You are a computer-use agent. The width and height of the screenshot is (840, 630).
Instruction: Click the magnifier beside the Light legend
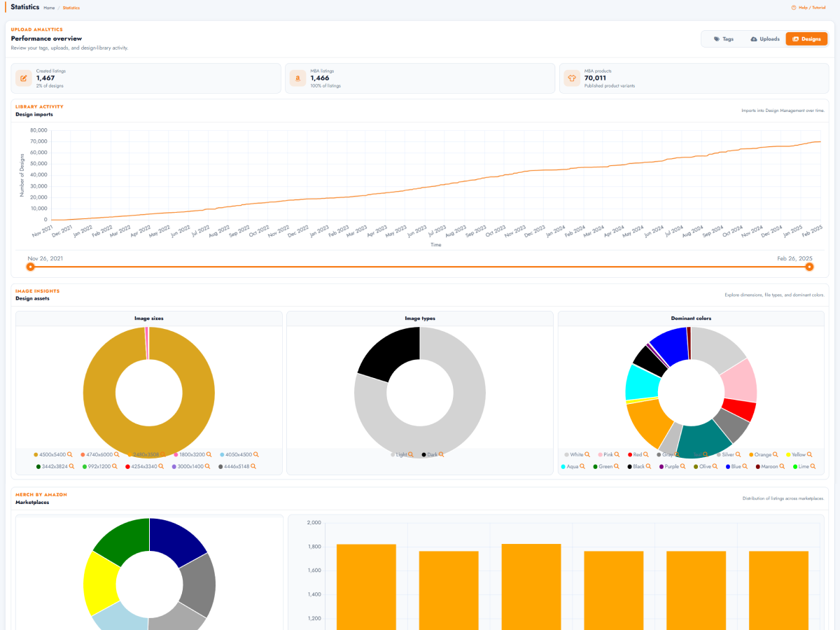point(411,455)
